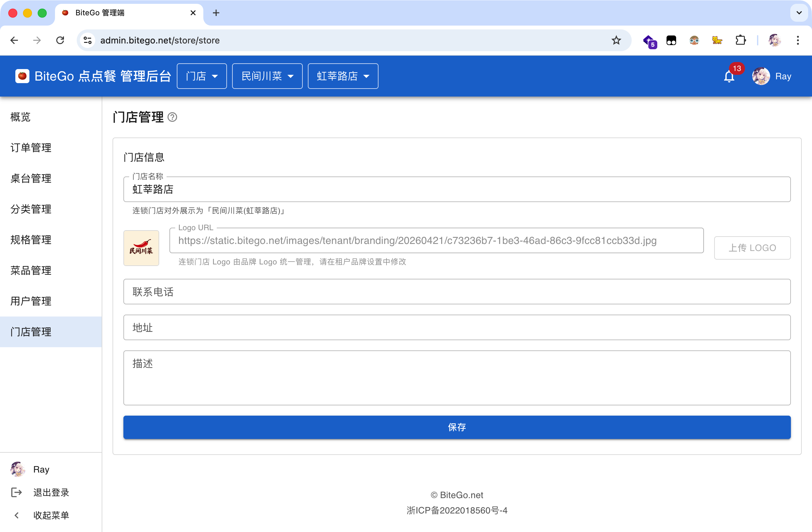Click Ray username in header

(x=783, y=76)
